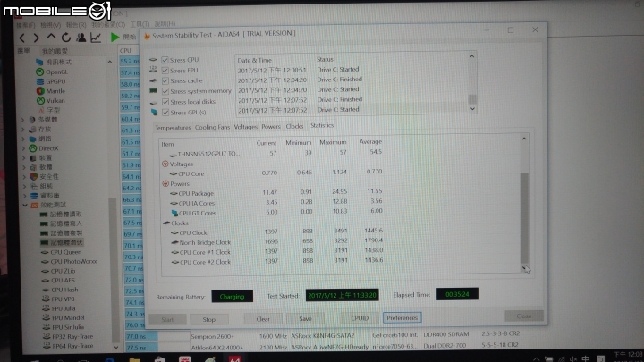Click the statistics list vertical scrollbar thumb
The image size is (644, 362).
[524, 217]
